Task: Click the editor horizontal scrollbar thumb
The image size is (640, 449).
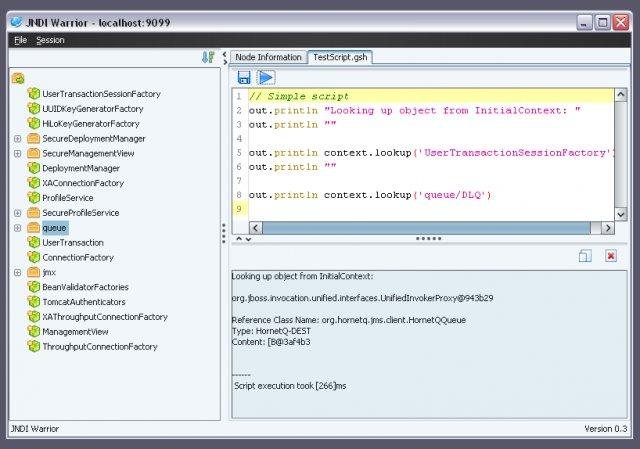Action: (426, 228)
